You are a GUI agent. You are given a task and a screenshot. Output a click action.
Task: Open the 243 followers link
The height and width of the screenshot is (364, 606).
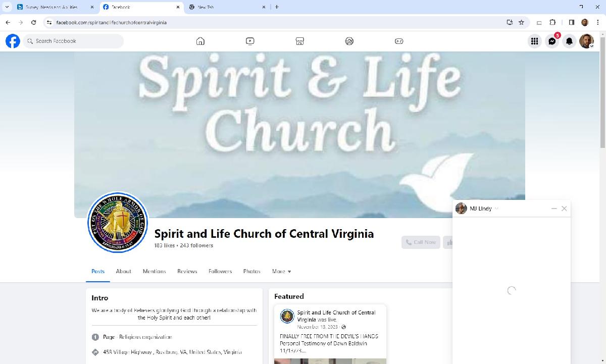(x=196, y=246)
